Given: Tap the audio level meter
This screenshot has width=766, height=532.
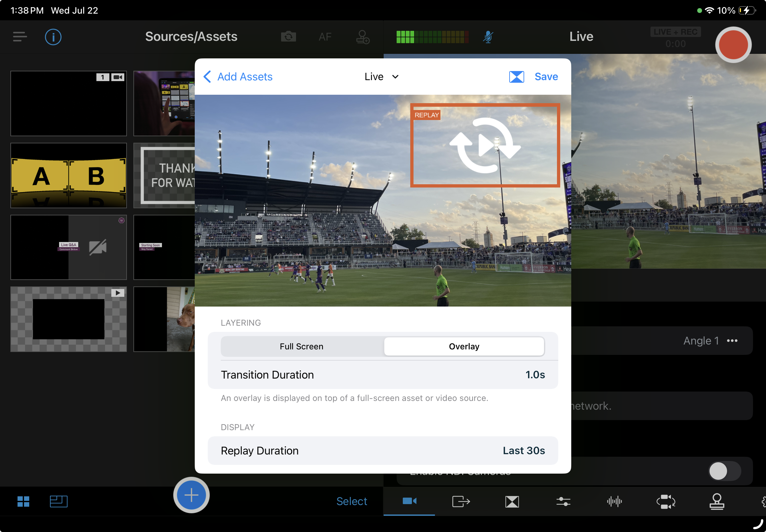Looking at the screenshot, I should tap(433, 37).
